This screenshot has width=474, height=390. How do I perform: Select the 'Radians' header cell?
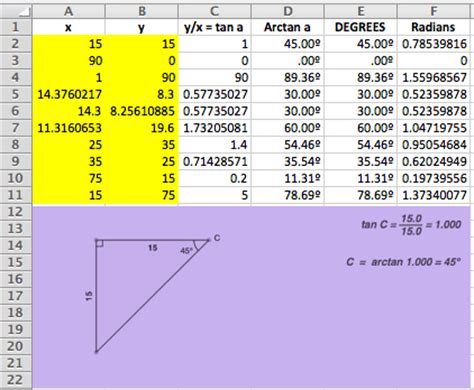pyautogui.click(x=434, y=27)
